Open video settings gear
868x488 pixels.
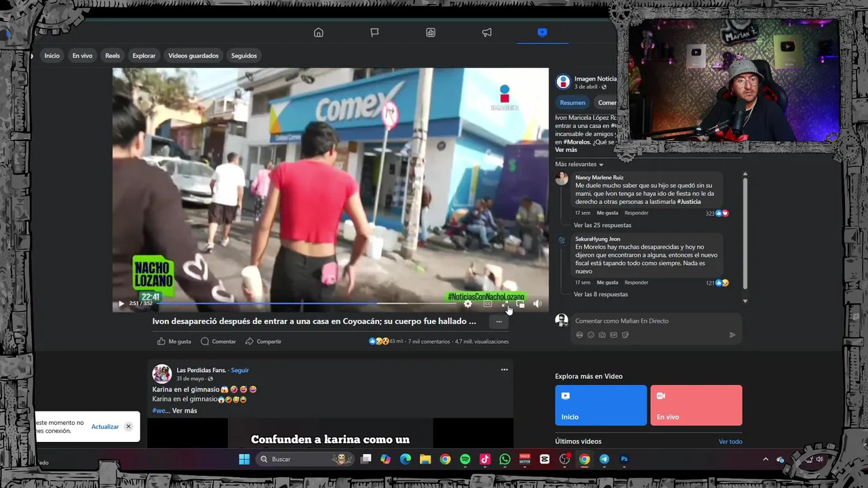[468, 304]
